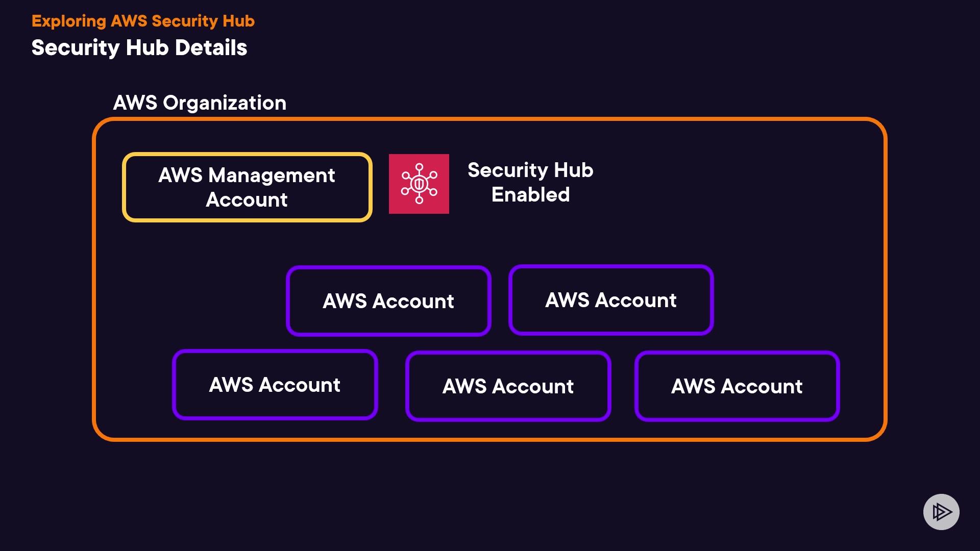The image size is (980, 551).
Task: Select the bottom-left AWS Account box
Action: coord(275,385)
